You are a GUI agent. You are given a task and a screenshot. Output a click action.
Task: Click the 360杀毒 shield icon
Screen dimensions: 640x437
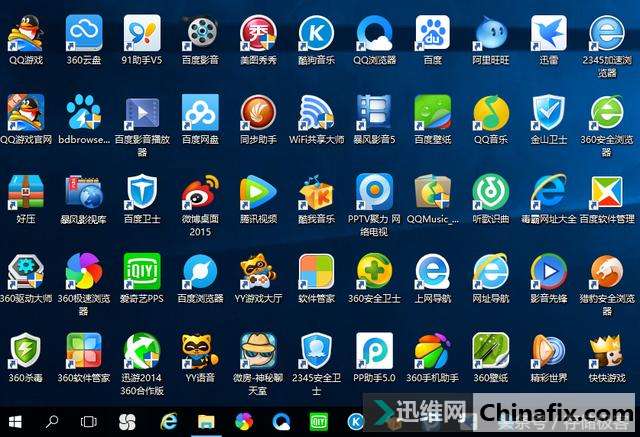(26, 350)
